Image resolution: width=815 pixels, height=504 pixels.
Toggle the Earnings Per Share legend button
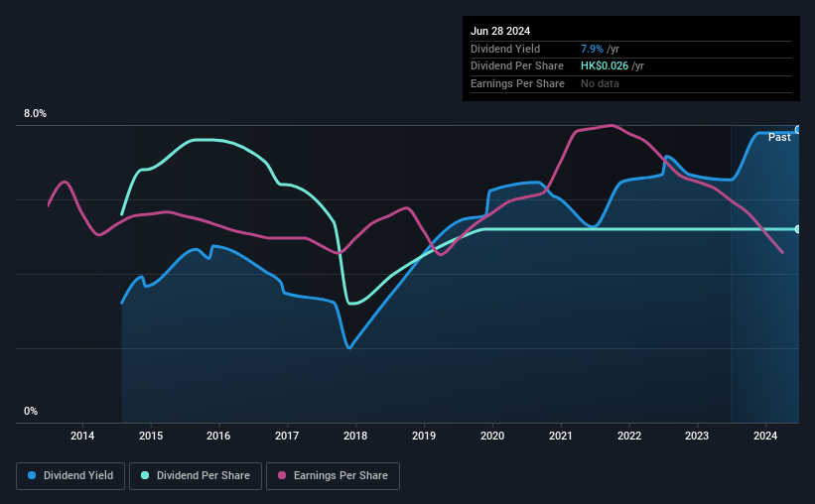tap(333, 476)
